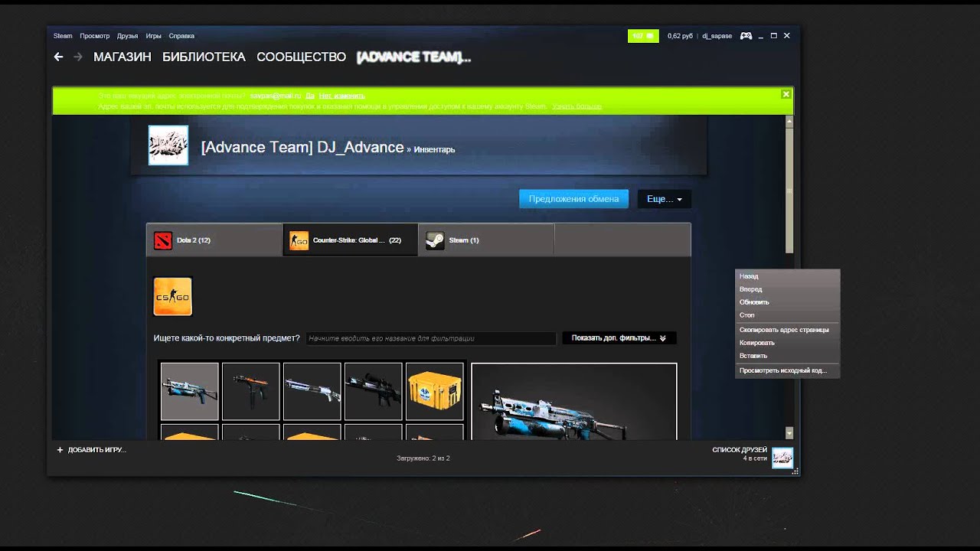This screenshot has width=980, height=551.
Task: Open the Игры menu
Action: point(154,36)
